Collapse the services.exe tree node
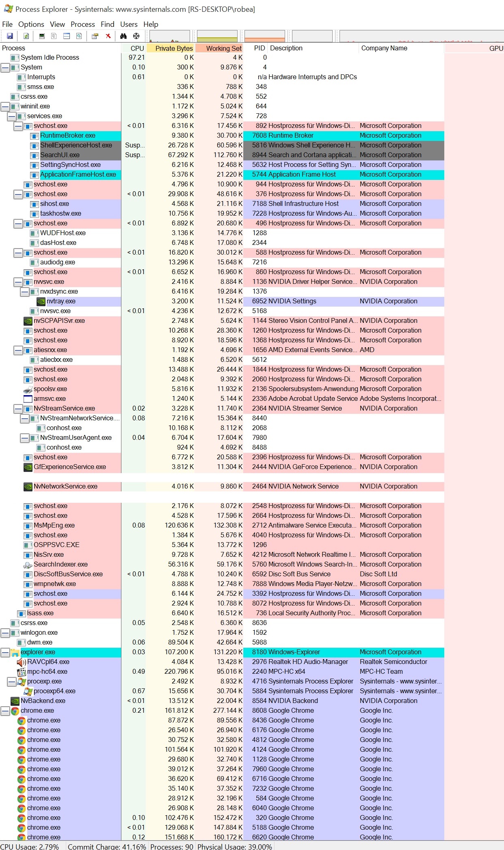The height and width of the screenshot is (850, 504). [x=12, y=116]
